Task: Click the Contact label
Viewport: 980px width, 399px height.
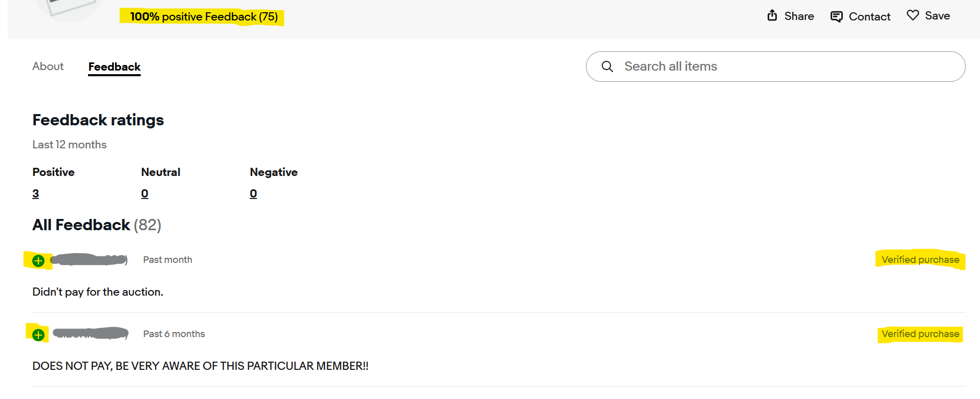Action: click(869, 17)
